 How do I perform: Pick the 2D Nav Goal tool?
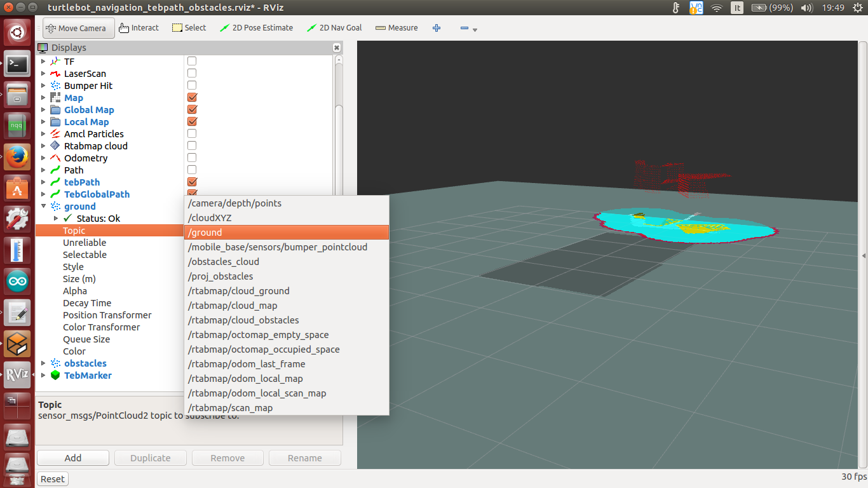pos(334,28)
